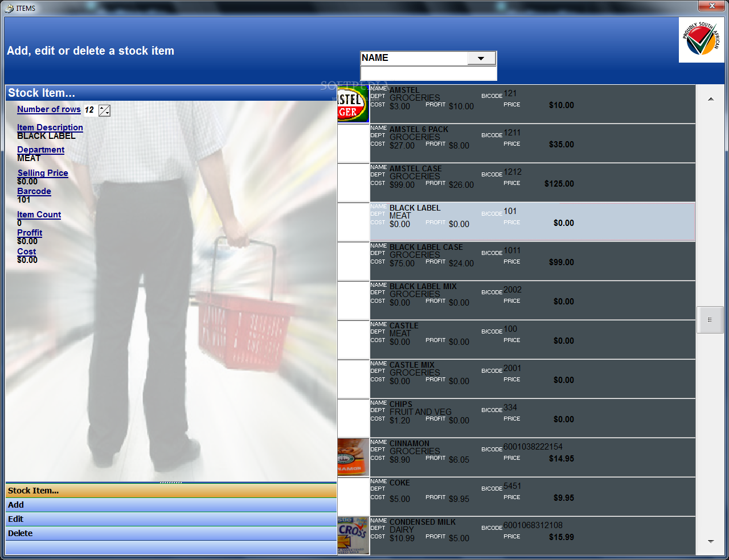Click barcode 6001038222154
The height and width of the screenshot is (560, 729).
click(533, 447)
